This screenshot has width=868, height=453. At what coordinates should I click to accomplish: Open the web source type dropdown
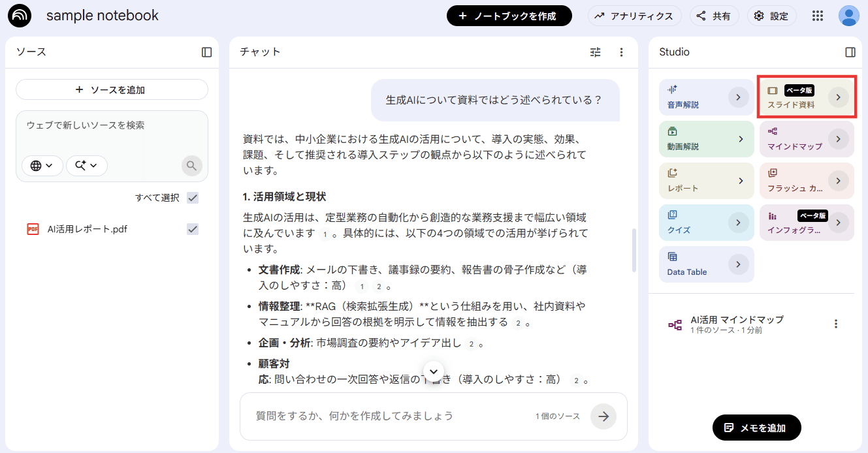42,166
